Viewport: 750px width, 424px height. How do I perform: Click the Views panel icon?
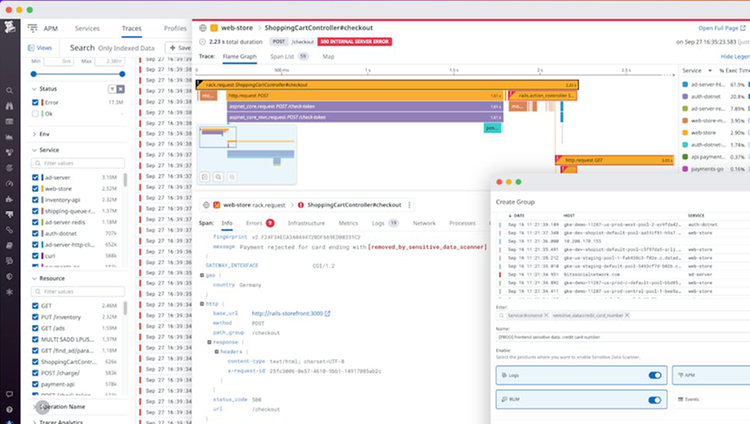point(31,48)
